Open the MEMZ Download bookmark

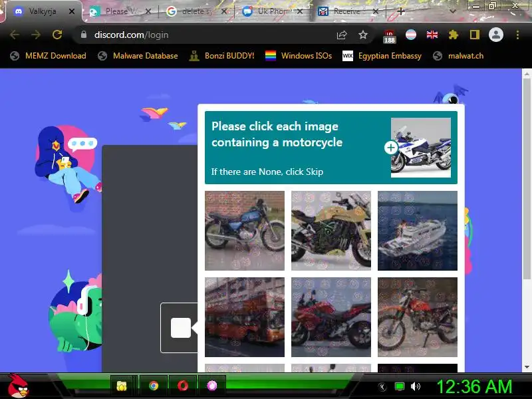48,56
